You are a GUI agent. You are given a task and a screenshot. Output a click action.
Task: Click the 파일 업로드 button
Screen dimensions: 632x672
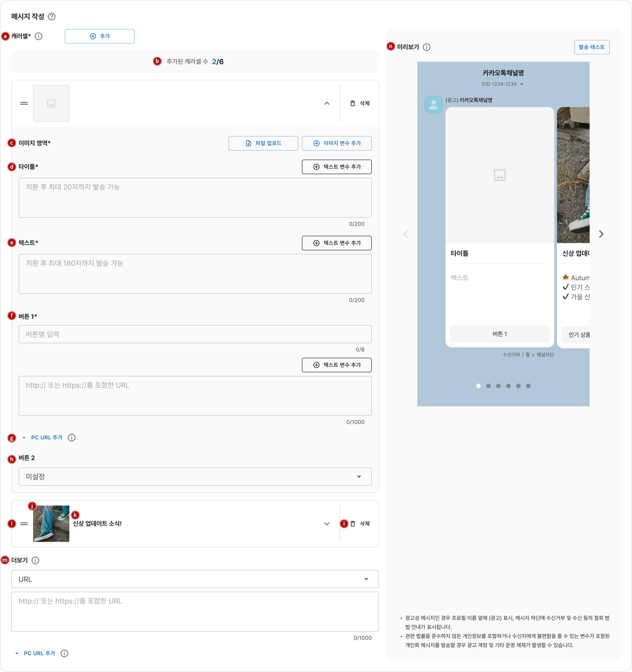[263, 143]
